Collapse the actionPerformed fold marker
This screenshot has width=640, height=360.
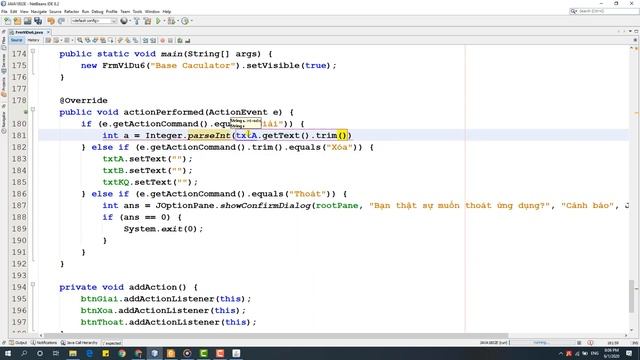[x=33, y=110]
